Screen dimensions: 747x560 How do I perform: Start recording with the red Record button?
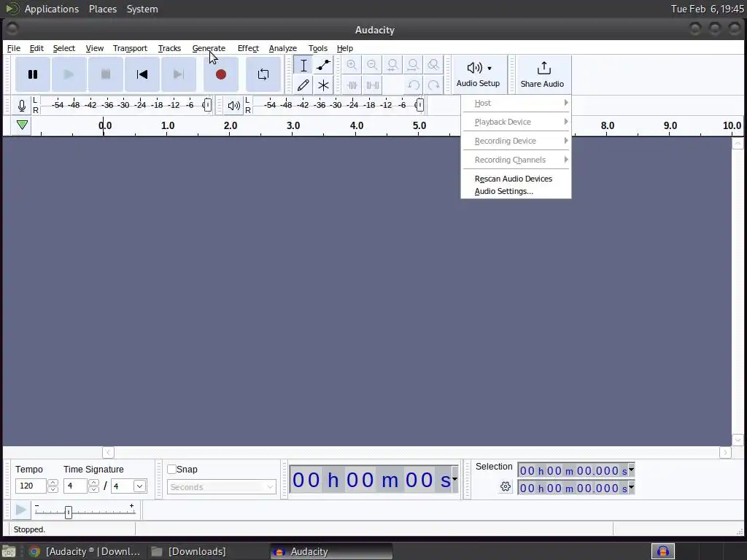220,74
